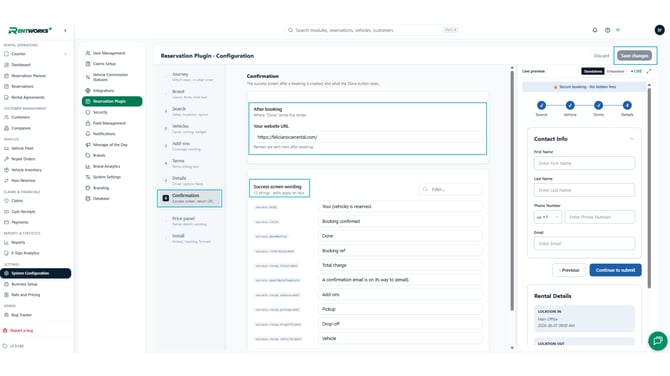The width and height of the screenshot is (670, 376).
Task: Click the Non-Revenue arrows icon
Action: tap(6, 181)
